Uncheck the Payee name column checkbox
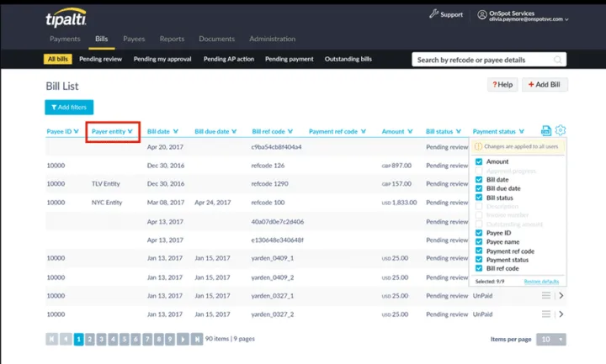 479,241
